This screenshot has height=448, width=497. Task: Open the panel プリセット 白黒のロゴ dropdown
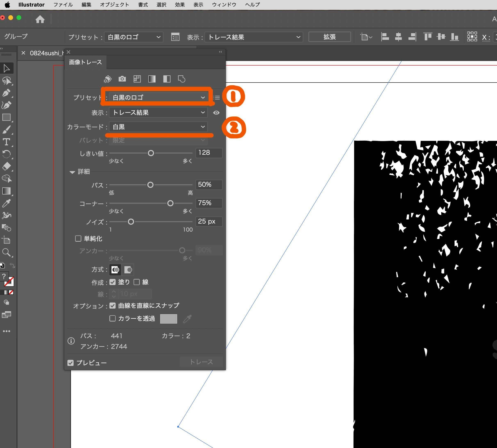point(158,97)
